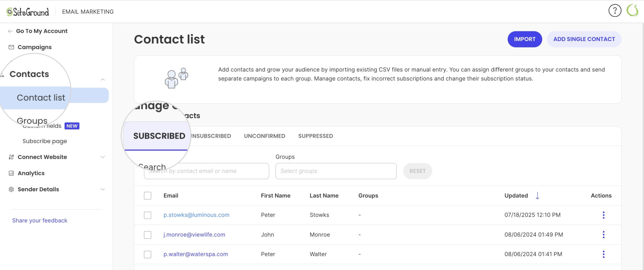Open p.walter@waterspa.com contact link
This screenshot has height=270, width=644.
(196, 254)
